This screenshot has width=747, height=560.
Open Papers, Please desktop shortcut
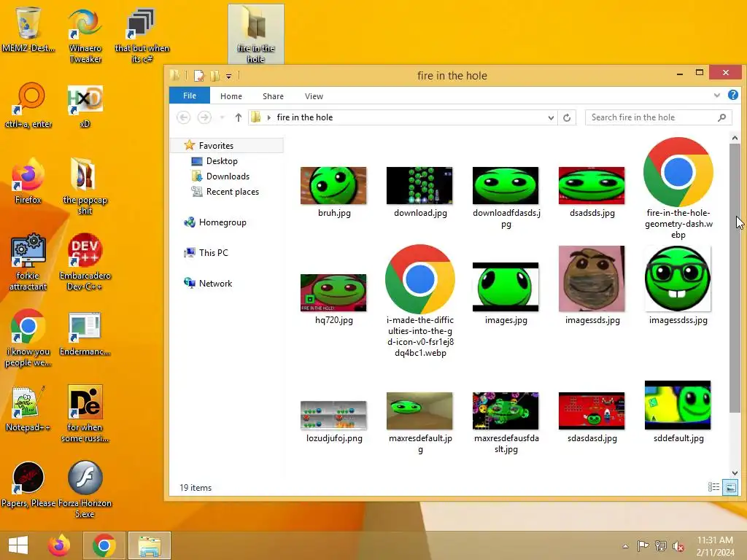(x=28, y=485)
